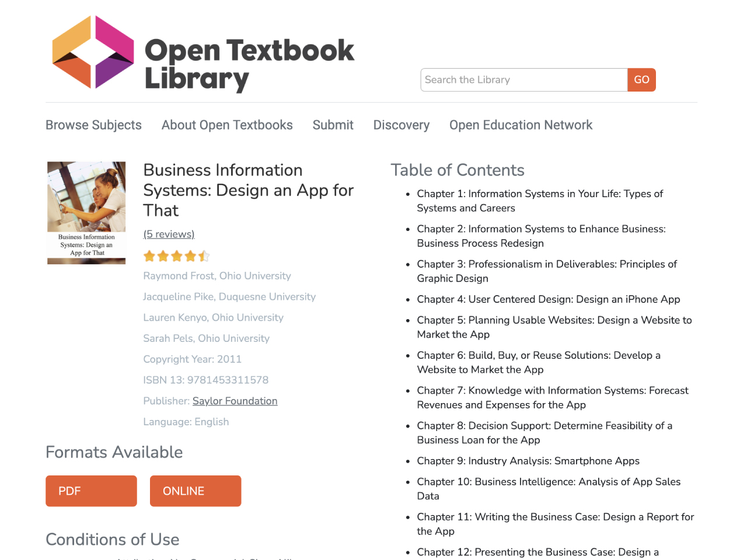Viewport: 747px width, 560px height.
Task: Select Chapter 4: User Centered Design entry
Action: coord(549,299)
